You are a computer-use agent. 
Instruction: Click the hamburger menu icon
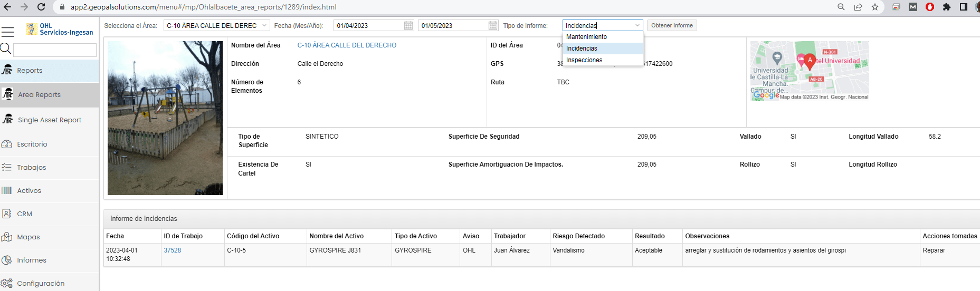7,31
